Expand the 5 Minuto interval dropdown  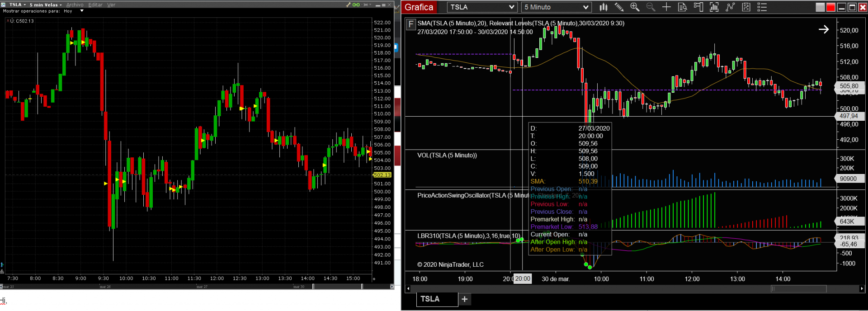557,7
